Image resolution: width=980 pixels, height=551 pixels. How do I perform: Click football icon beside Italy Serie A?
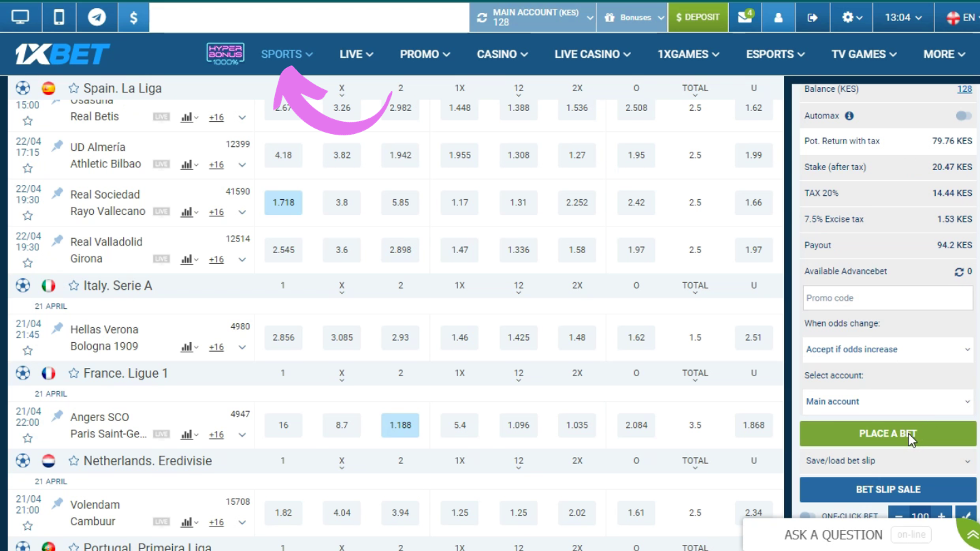[23, 286]
